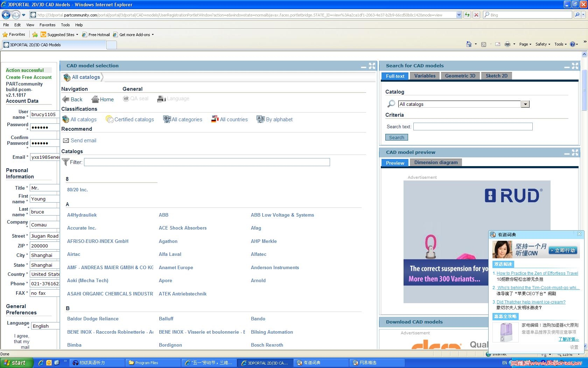The image size is (588, 368).
Task: Open the address bar history dropdown
Action: pyautogui.click(x=459, y=15)
